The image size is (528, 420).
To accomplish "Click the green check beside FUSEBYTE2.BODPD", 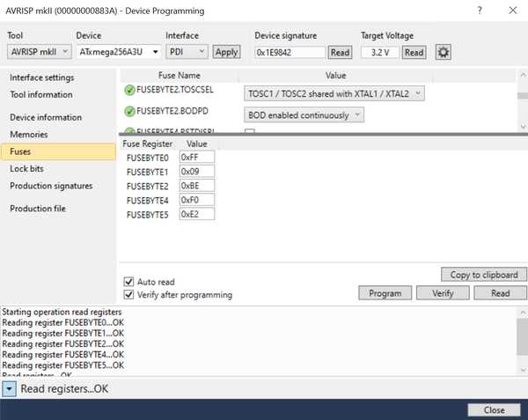I will (129, 112).
